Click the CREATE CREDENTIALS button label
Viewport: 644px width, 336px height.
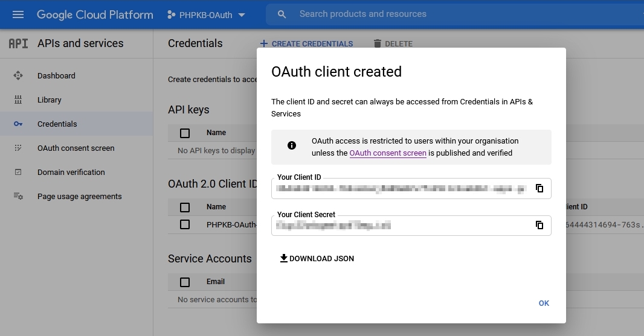[x=312, y=44]
